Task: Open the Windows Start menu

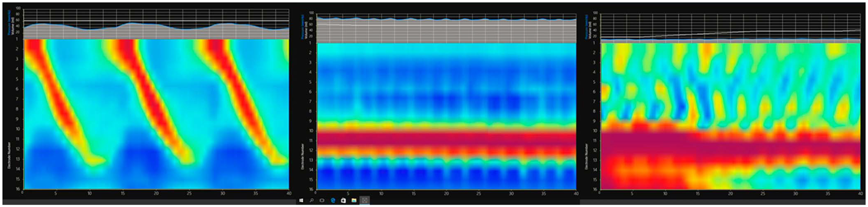Action: click(301, 200)
